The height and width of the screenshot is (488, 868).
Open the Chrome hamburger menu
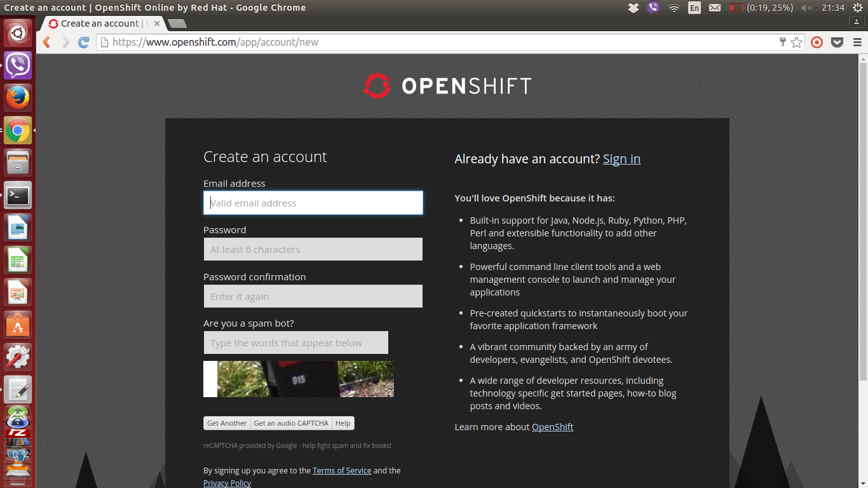857,42
